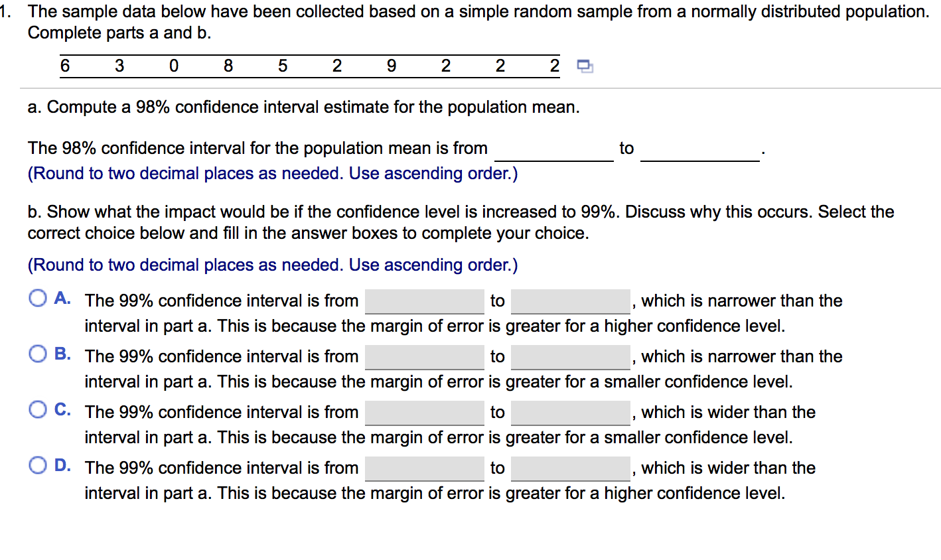Screen dimensions: 941x560
Task: Select answer choice D radio button
Action: tap(38, 464)
